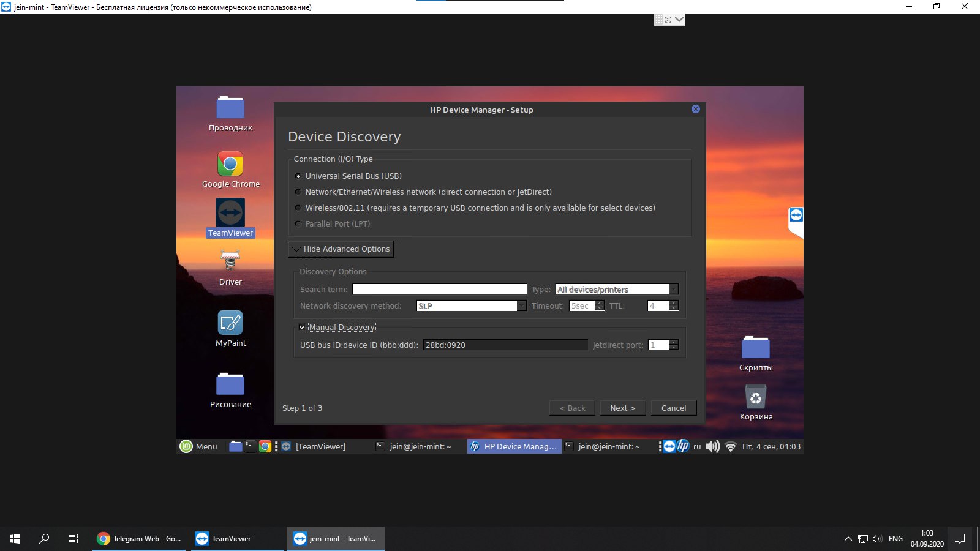This screenshot has width=980, height=551.
Task: Select Wireless/802.11 connection type
Action: coord(298,208)
